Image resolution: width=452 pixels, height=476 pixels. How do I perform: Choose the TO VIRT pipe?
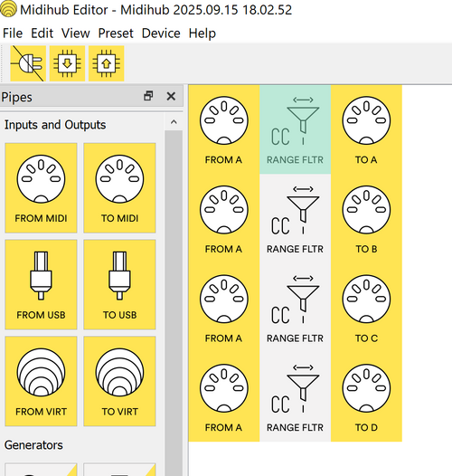pyautogui.click(x=119, y=381)
